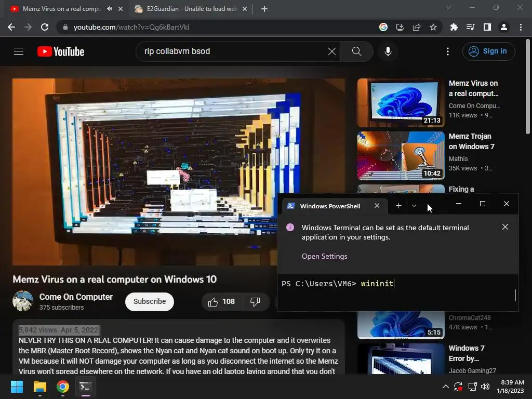532x399 pixels.
Task: Click the Memz video player
Action: 179,172
